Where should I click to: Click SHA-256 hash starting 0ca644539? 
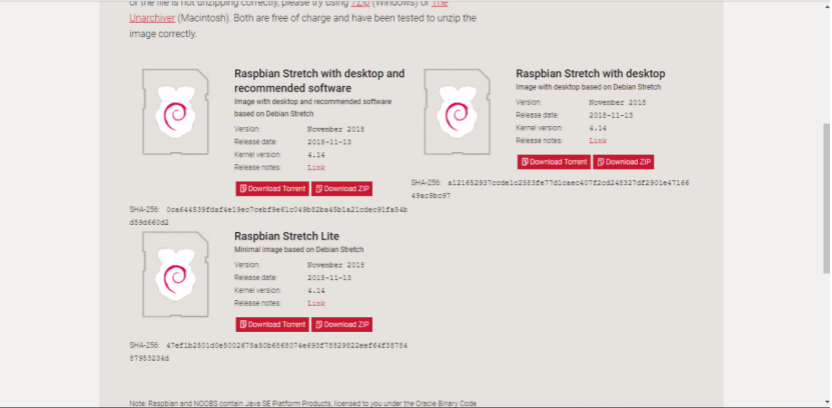(268, 216)
